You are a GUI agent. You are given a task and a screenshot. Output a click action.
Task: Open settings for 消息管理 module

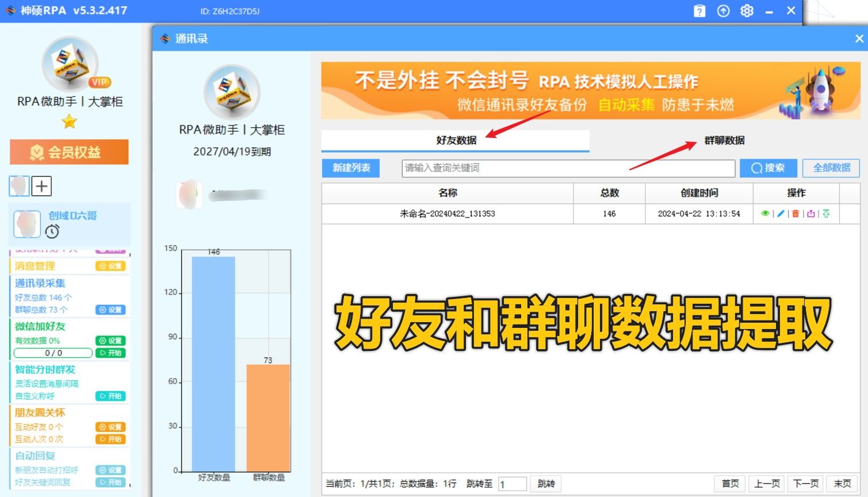pyautogui.click(x=112, y=266)
